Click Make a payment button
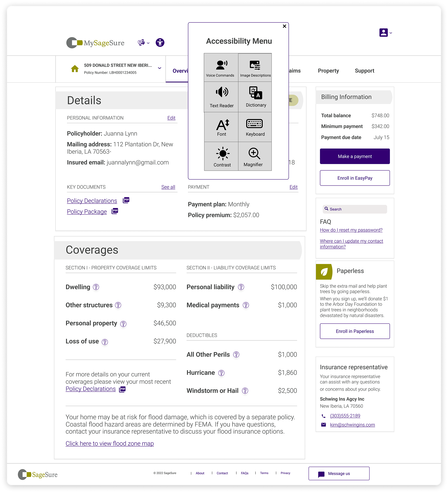The image size is (448, 493). tap(355, 156)
